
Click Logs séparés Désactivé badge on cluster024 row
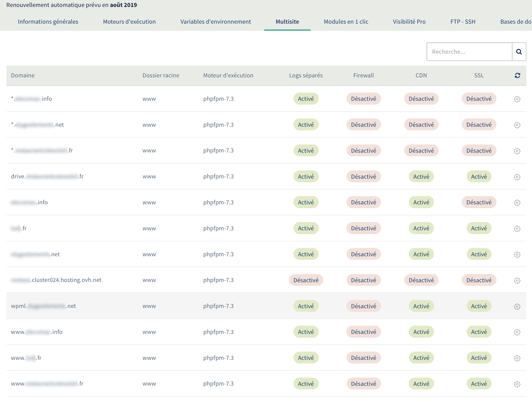tap(306, 280)
